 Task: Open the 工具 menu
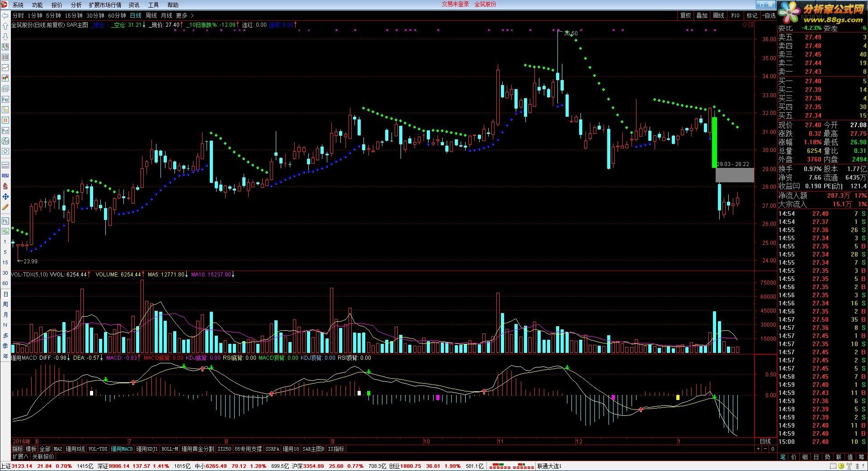point(154,5)
